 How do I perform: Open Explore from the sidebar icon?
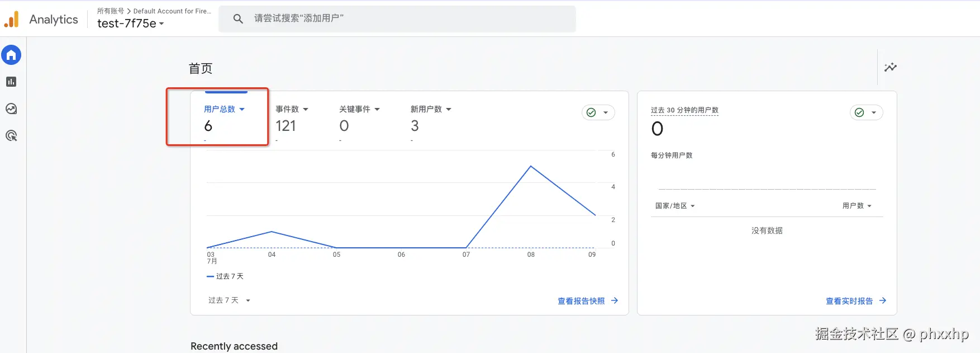click(11, 109)
